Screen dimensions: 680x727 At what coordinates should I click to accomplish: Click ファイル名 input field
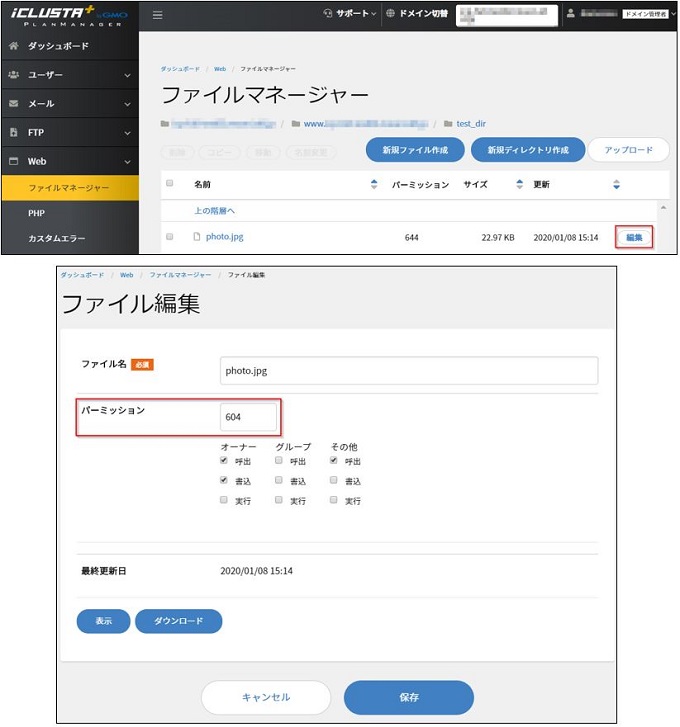click(409, 370)
